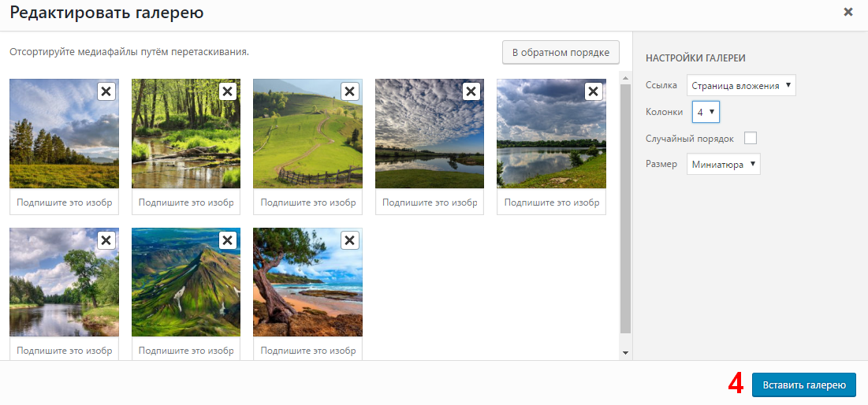Screen dimensions: 868x405
Task: Remove the beach tree image
Action: pos(349,240)
